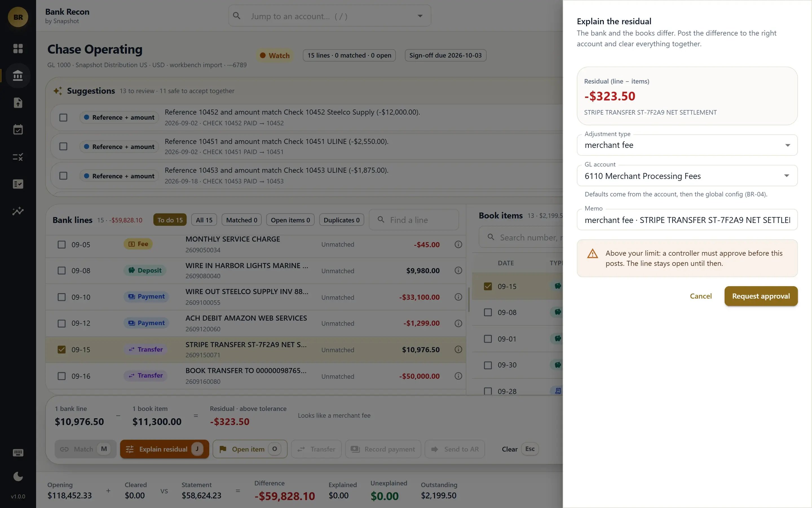Click the Open item button

click(250, 449)
